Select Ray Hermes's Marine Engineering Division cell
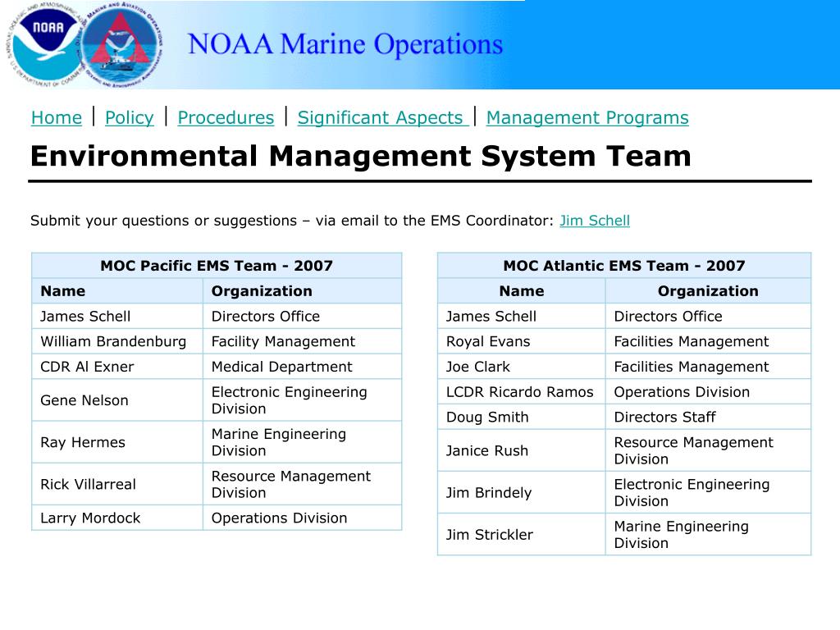 click(302, 442)
